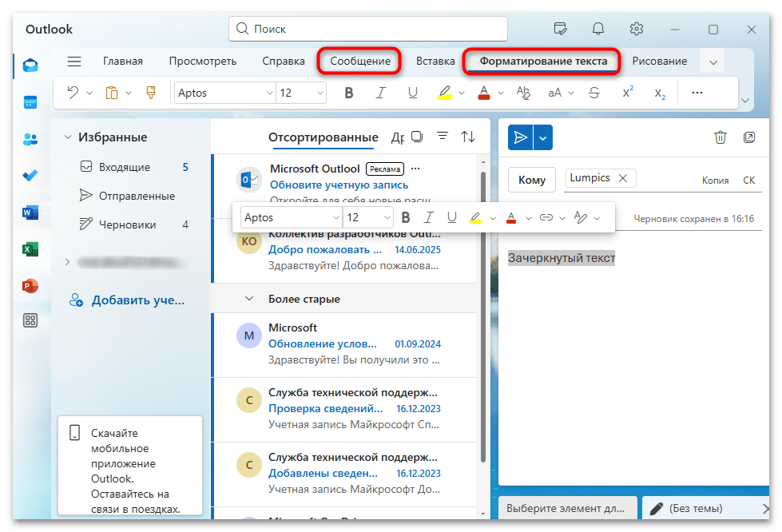Switch to the Сообщение tab
This screenshot has height=532, width=782.
tap(360, 62)
